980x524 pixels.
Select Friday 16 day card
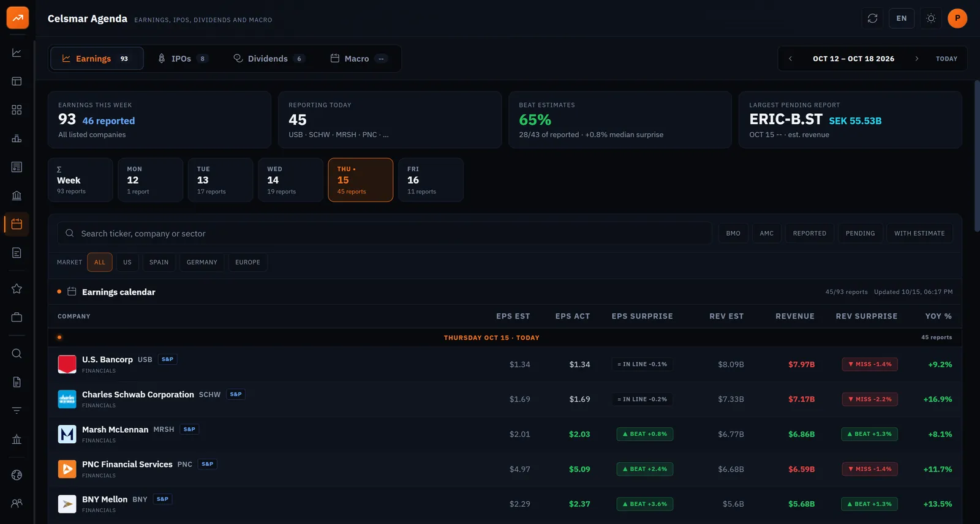pos(431,180)
